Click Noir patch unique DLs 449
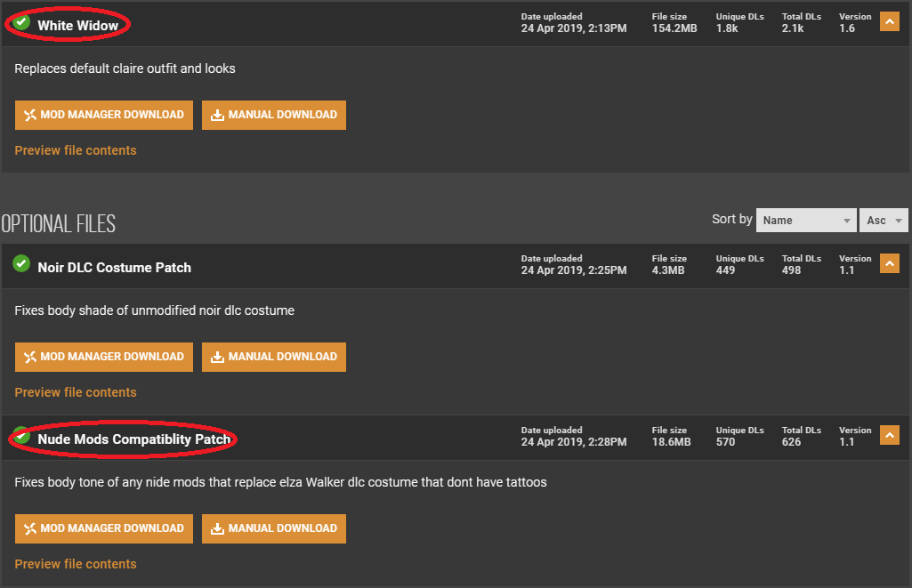This screenshot has width=912, height=588. pyautogui.click(x=725, y=270)
